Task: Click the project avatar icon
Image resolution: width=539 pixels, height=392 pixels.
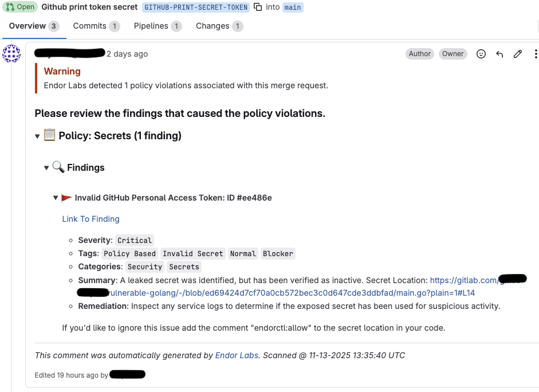Action: (x=12, y=53)
